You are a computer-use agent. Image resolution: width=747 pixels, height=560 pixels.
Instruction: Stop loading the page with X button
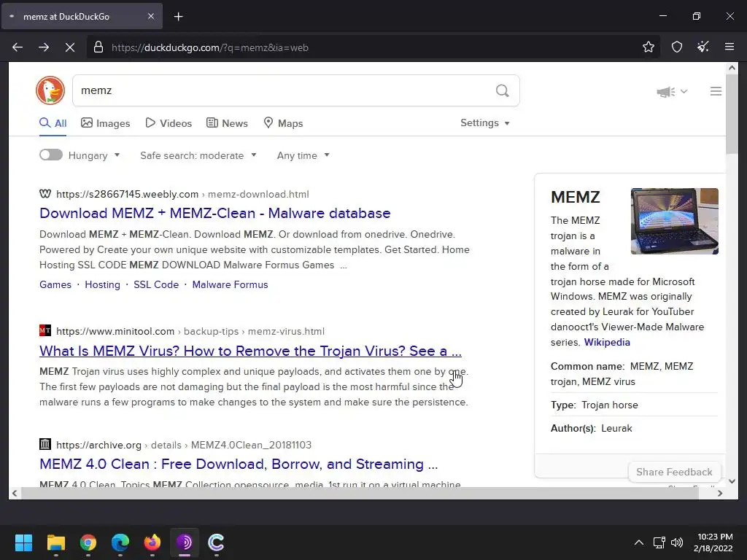70,47
